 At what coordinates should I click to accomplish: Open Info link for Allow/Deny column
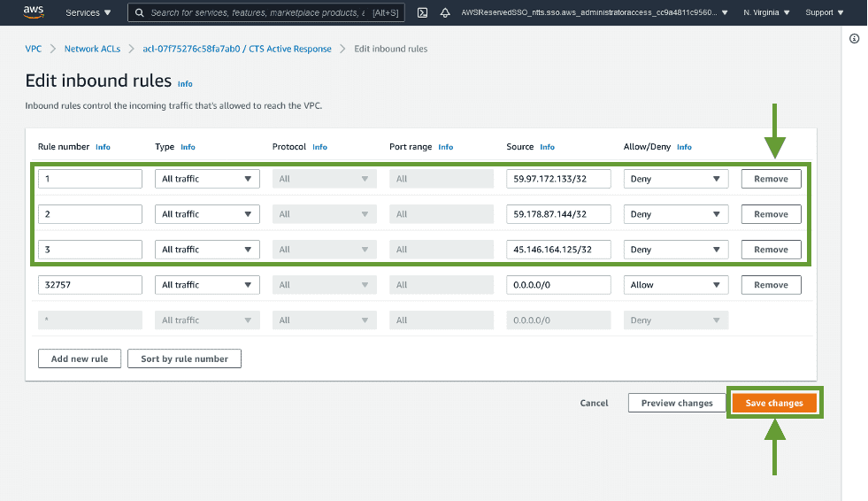pos(684,147)
